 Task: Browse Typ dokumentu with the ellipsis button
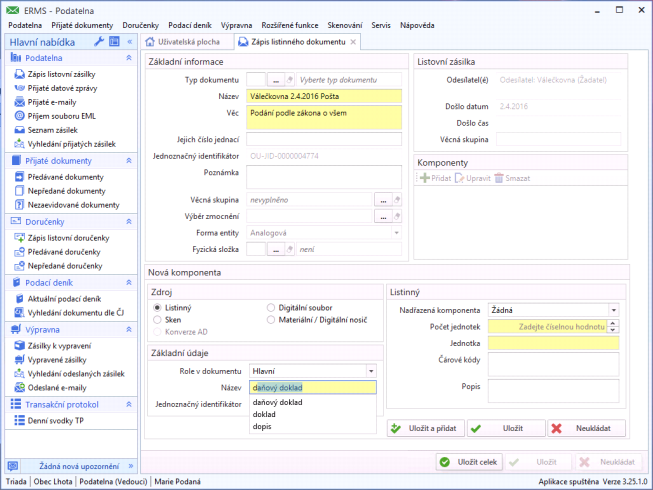click(x=276, y=80)
